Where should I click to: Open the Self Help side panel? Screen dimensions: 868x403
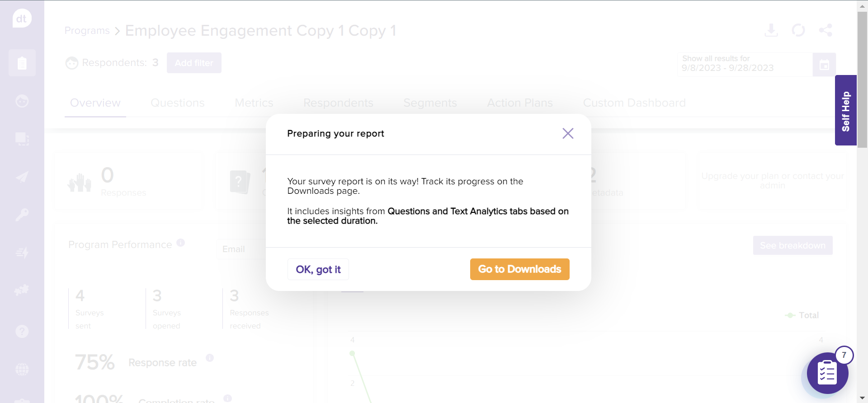(845, 110)
